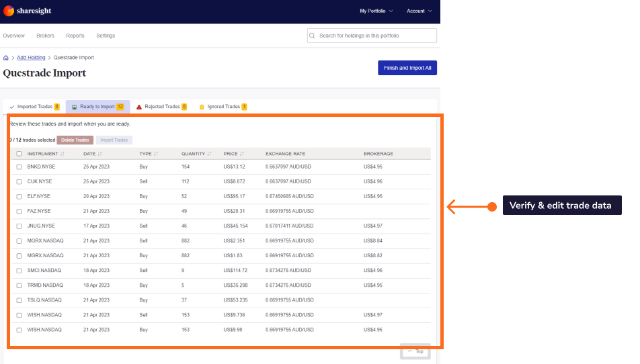Switch to the Imported Trades tab
Viewport: 640px width, 364px height.
coord(35,107)
